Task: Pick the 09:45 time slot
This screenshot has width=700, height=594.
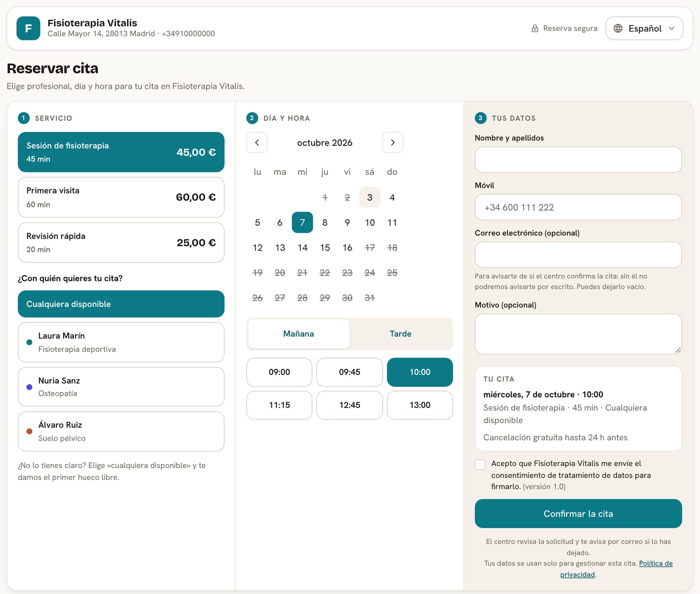Action: pyautogui.click(x=350, y=372)
